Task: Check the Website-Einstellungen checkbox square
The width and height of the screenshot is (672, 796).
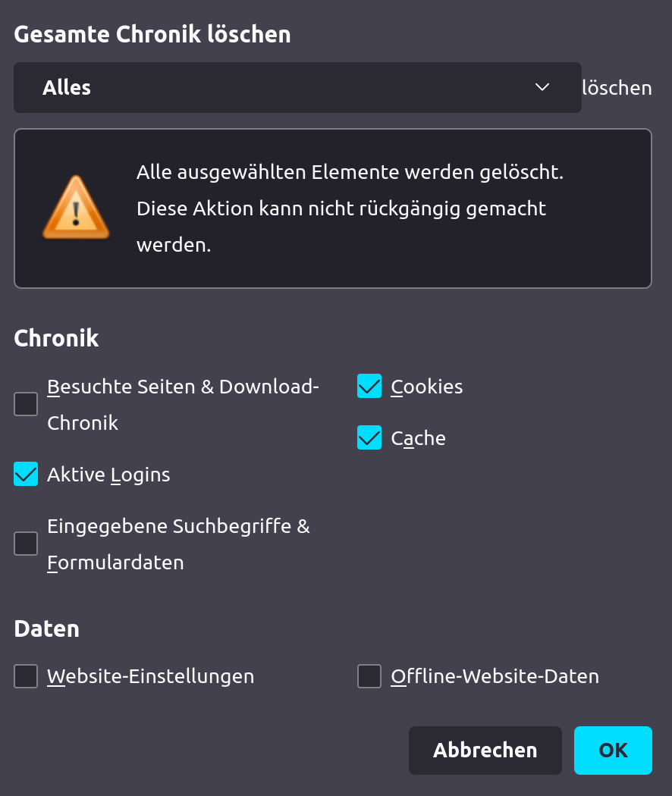Action: [26, 676]
